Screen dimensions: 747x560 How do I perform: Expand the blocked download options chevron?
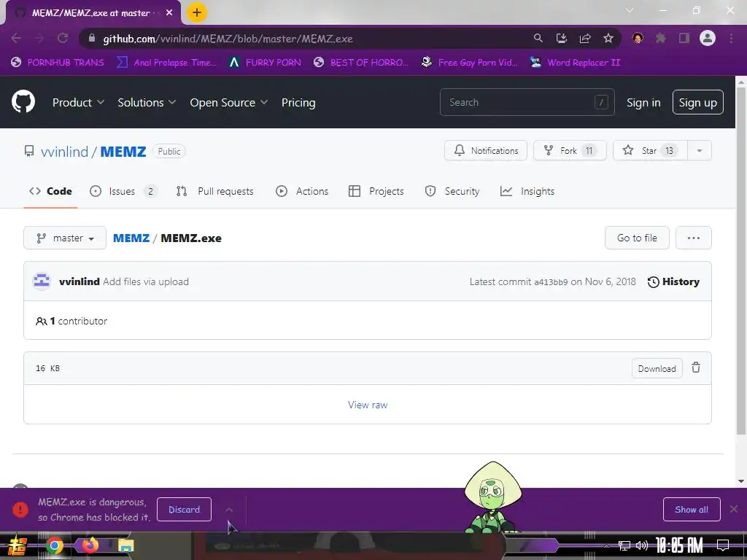point(229,510)
